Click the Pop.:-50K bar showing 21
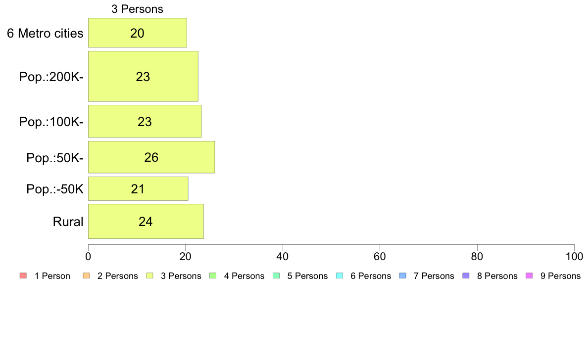Image resolution: width=588 pixels, height=364 pixels. [138, 189]
